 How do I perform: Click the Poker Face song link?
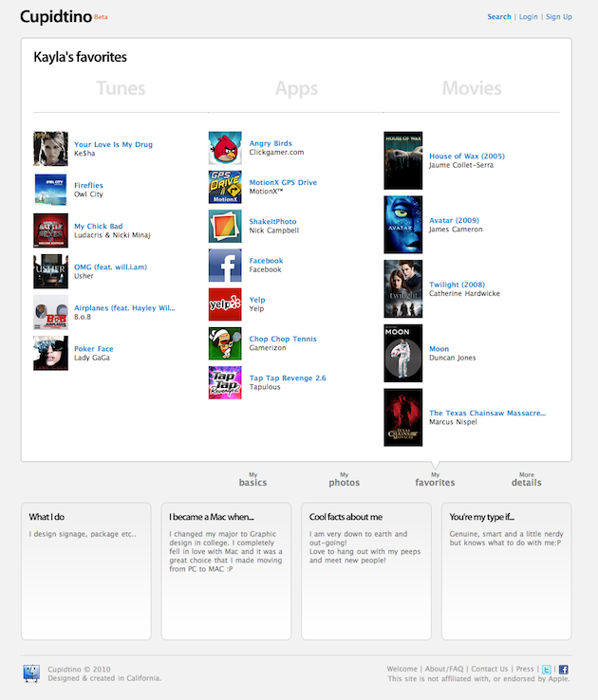[94, 349]
